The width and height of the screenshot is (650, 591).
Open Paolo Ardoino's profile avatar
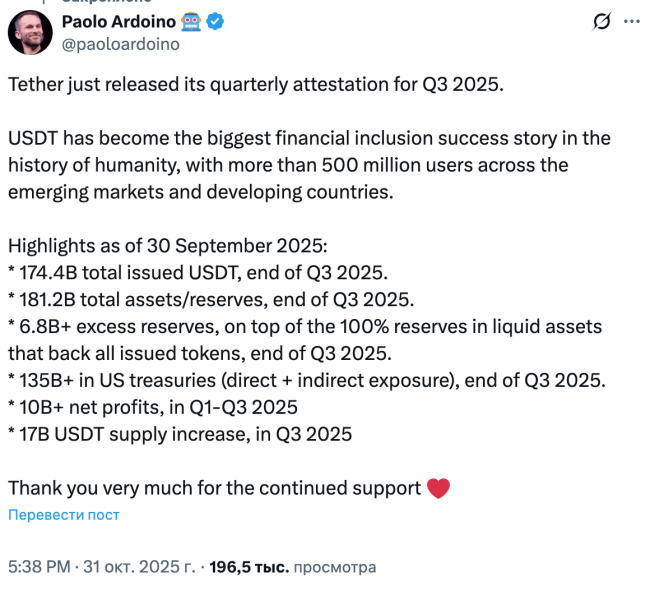[30, 32]
